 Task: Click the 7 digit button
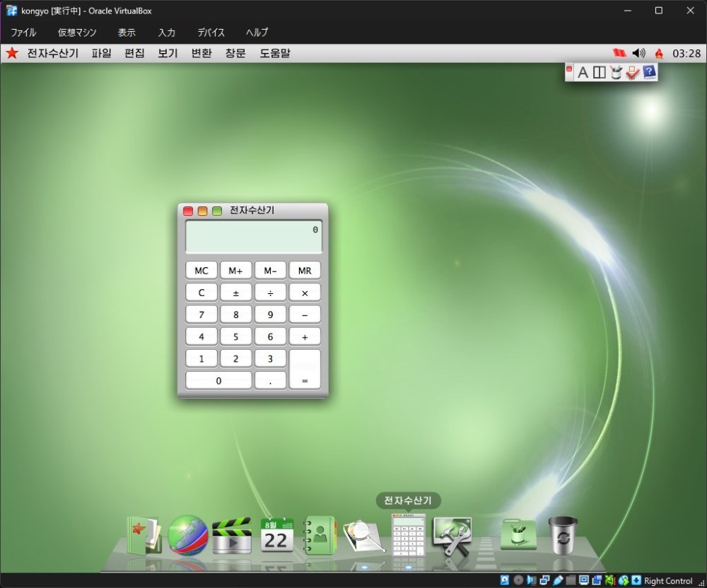pos(201,314)
